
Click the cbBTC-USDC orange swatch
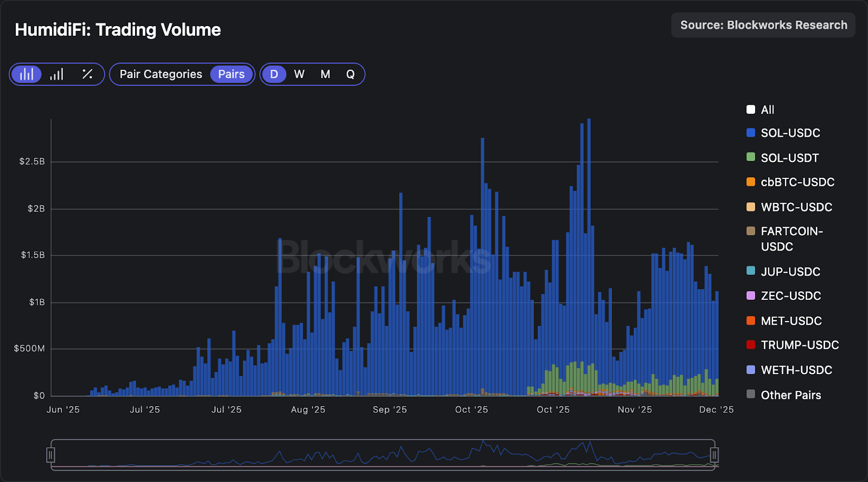[751, 182]
